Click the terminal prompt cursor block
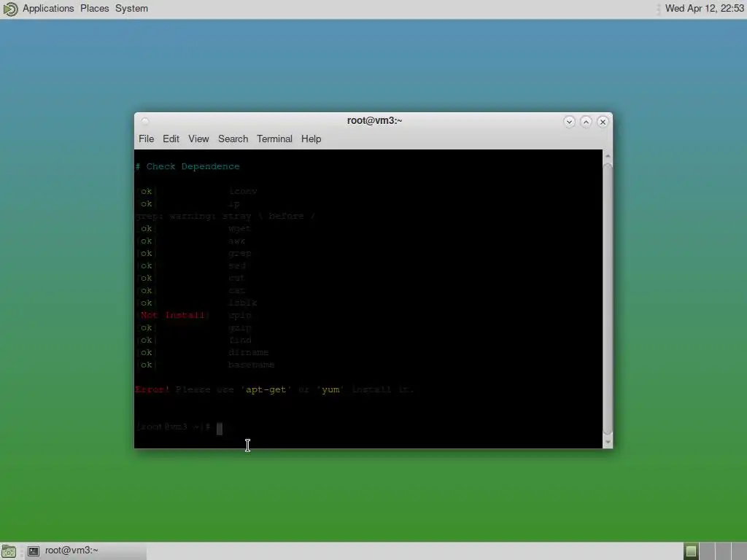 [220, 429]
